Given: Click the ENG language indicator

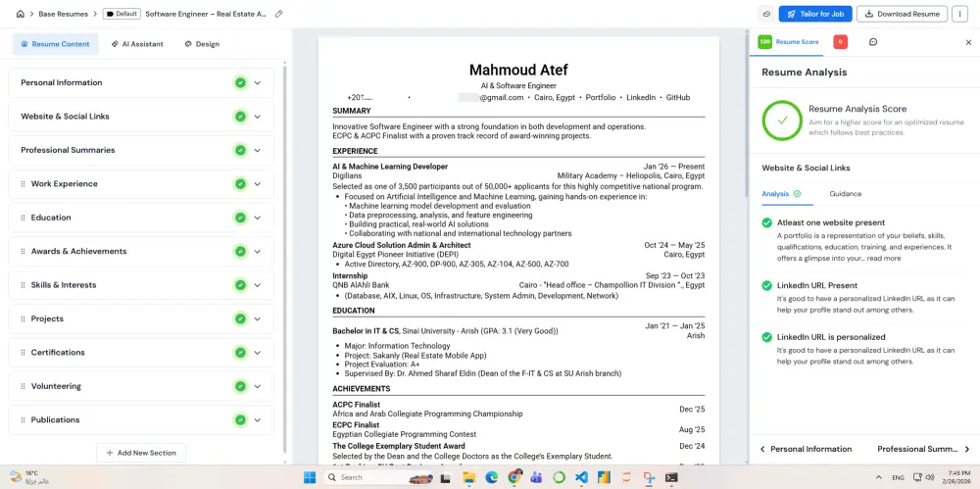Looking at the screenshot, I should (898, 478).
